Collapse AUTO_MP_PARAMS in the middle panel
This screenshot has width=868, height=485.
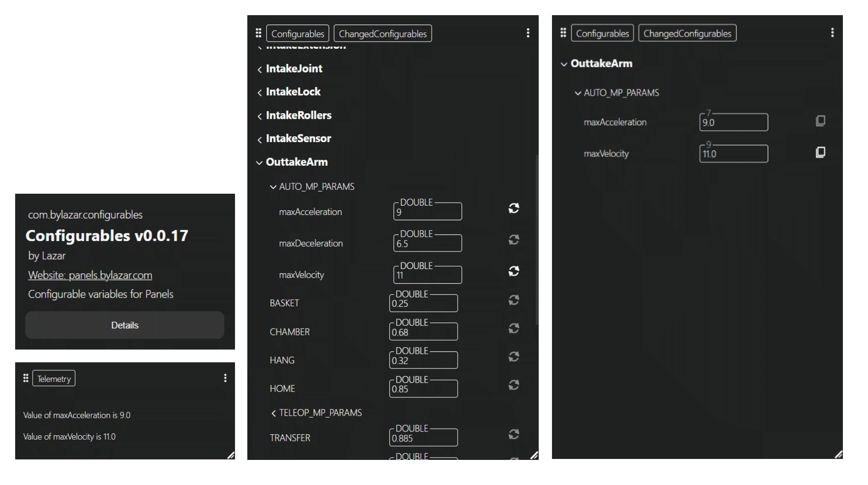pos(312,187)
